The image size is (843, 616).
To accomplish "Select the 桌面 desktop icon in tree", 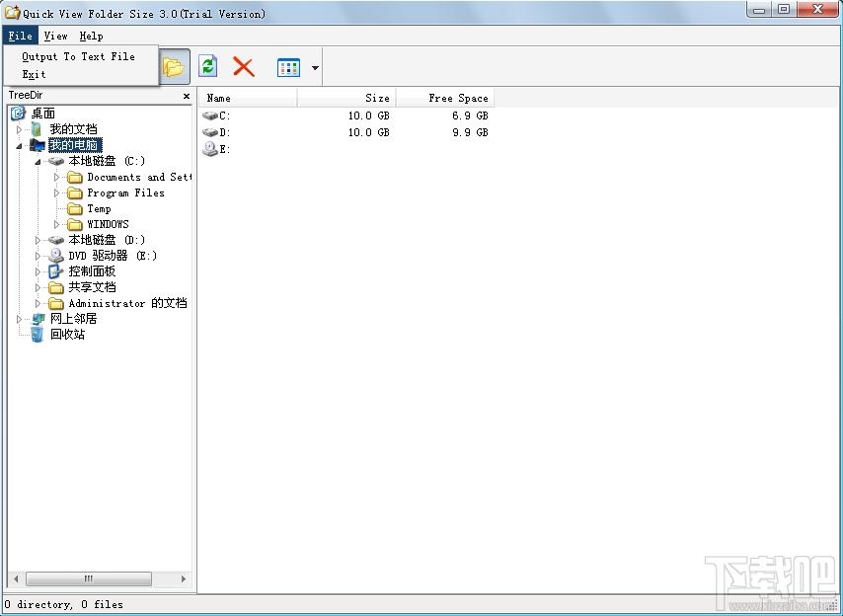I will [x=19, y=113].
